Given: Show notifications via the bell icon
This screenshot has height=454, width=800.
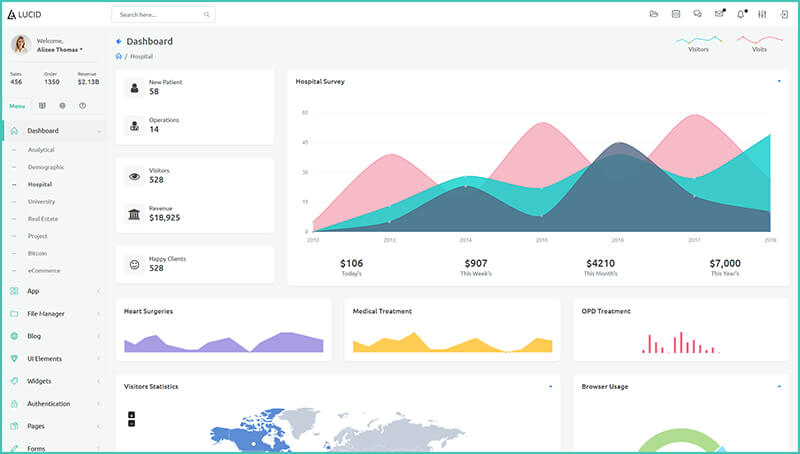Looking at the screenshot, I should tap(741, 14).
